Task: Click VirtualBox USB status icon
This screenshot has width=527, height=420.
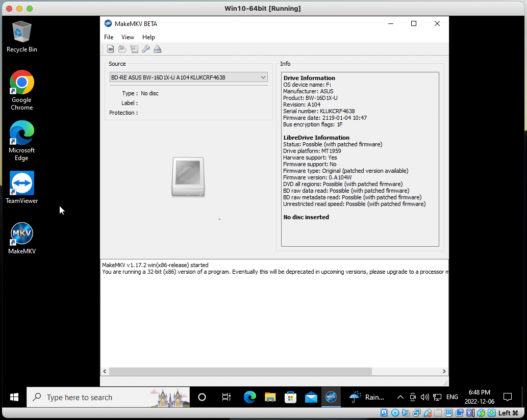Action: [x=428, y=413]
